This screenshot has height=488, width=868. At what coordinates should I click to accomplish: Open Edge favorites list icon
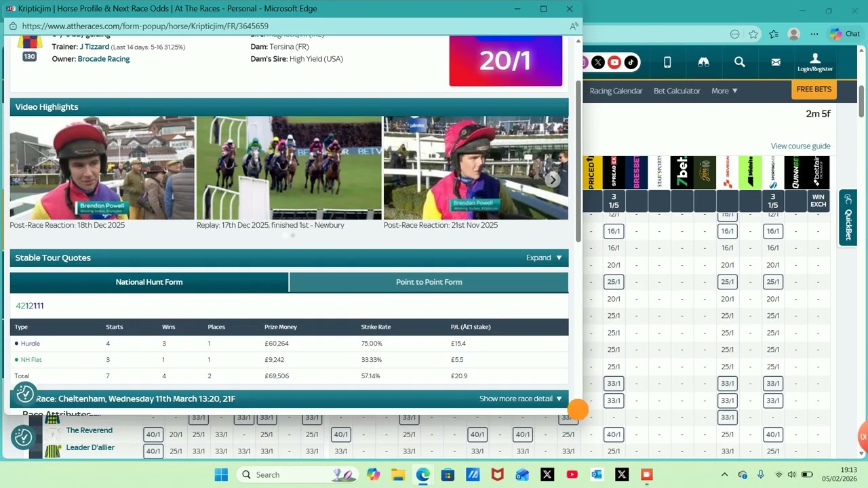[774, 34]
